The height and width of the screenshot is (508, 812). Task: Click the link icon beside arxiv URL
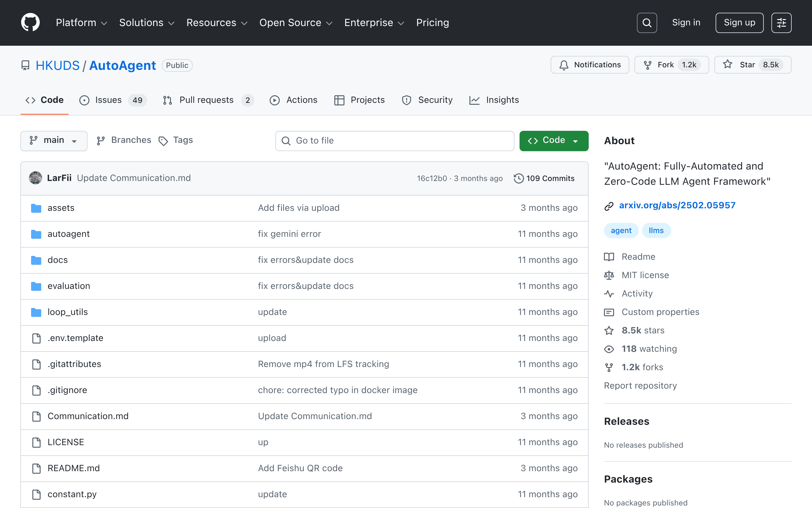(609, 206)
